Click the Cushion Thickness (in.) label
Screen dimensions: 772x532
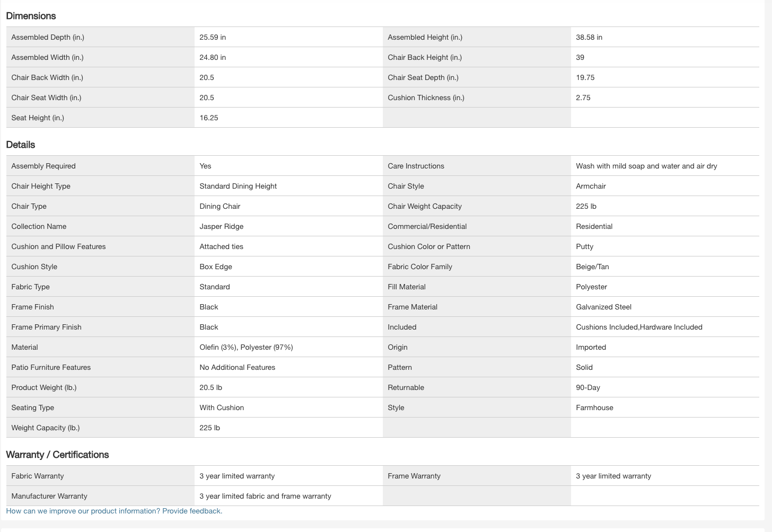point(426,97)
